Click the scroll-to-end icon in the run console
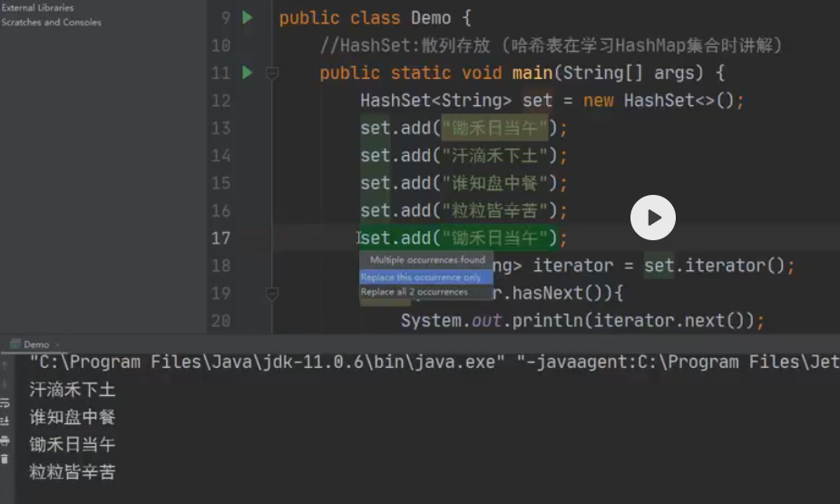This screenshot has width=840, height=504. pos(5,422)
